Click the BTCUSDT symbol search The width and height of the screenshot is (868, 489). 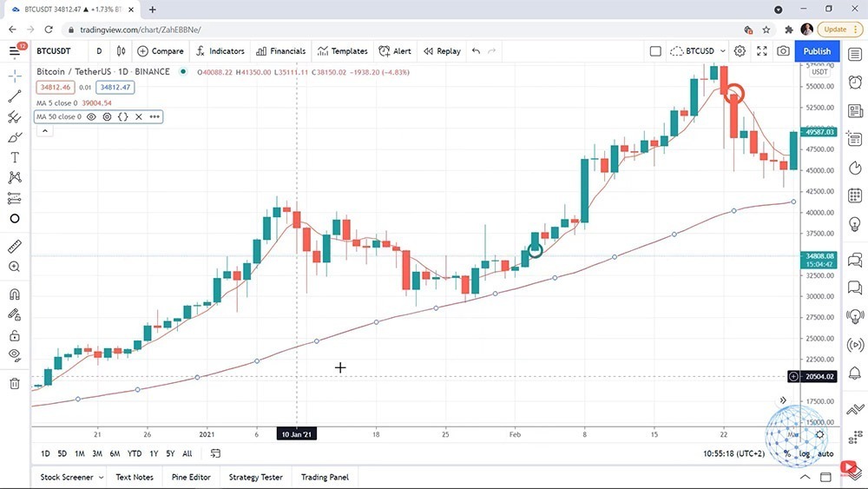point(54,51)
